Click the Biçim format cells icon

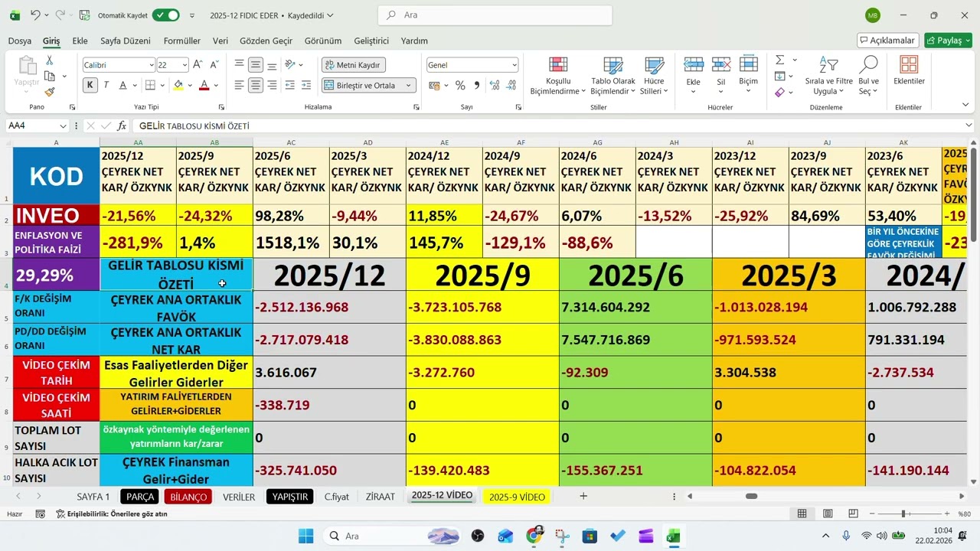[748, 65]
